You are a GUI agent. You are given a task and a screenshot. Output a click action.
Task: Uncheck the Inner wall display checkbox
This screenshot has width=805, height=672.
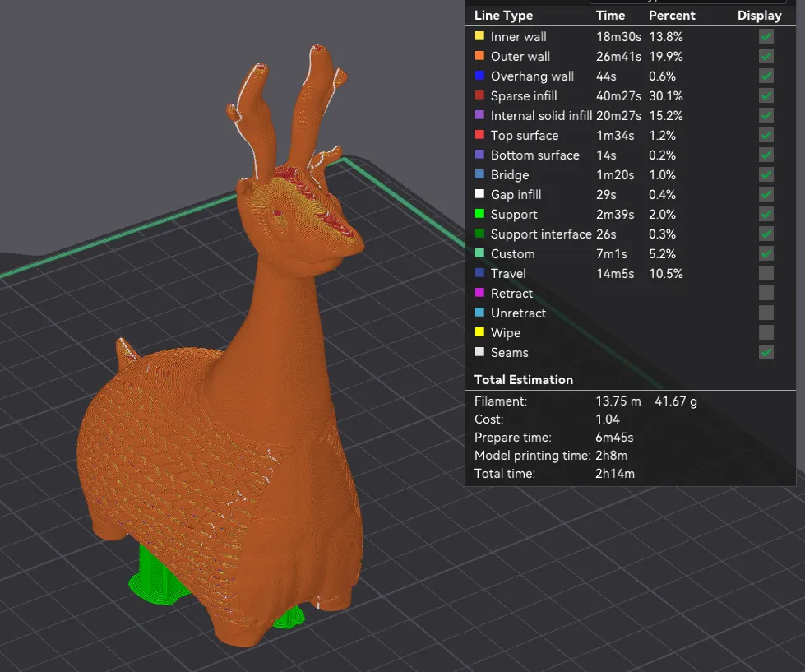pos(766,36)
